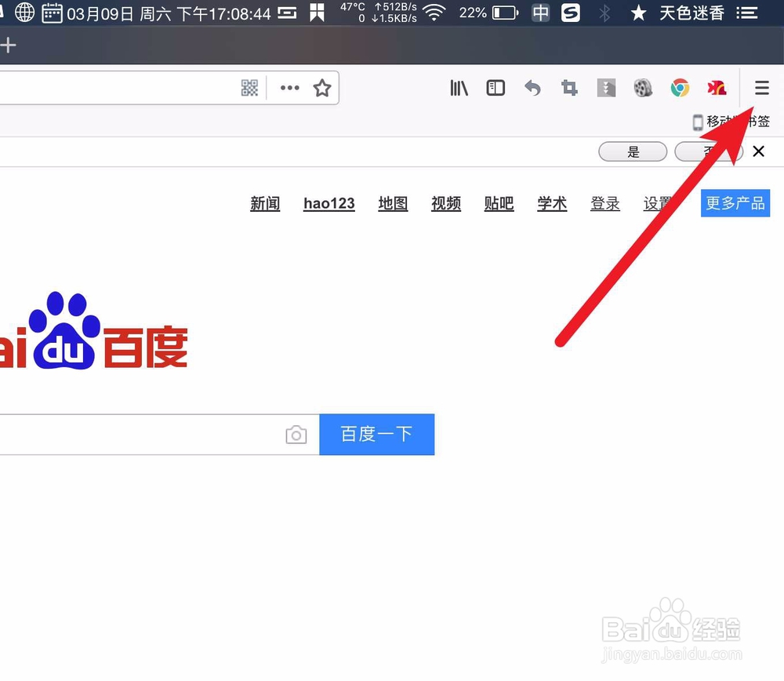Click the 登录 login link

605,203
